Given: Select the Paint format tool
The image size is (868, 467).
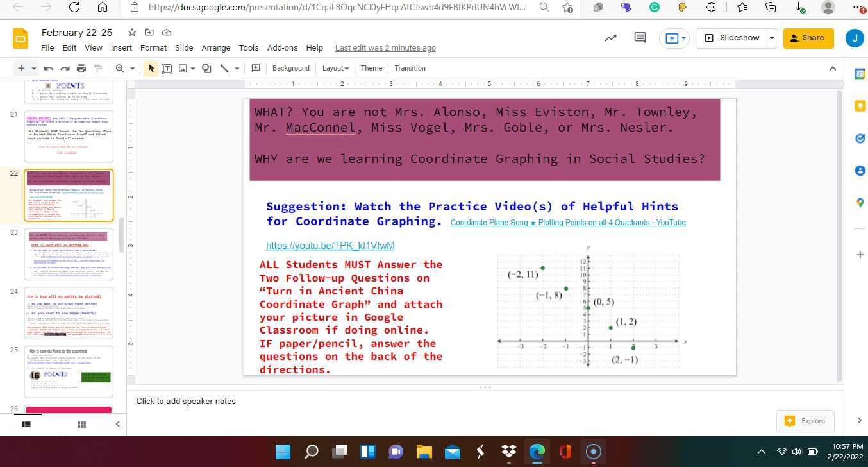Looking at the screenshot, I should coord(97,68).
